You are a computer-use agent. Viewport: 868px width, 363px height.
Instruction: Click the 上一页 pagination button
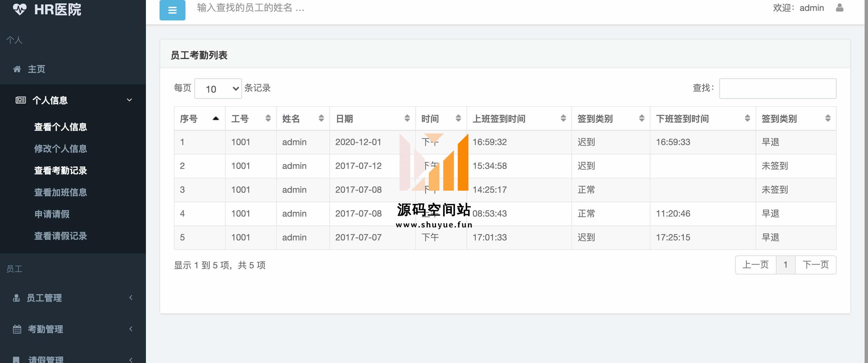point(755,265)
